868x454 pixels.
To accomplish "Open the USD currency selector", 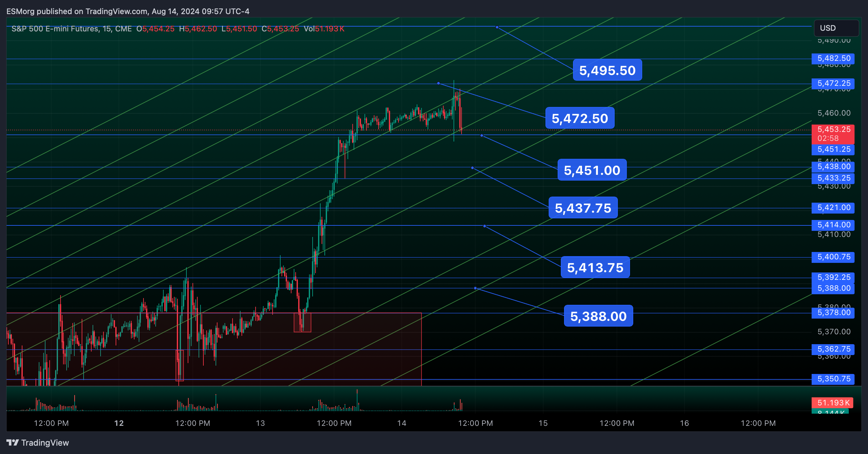I will [836, 28].
